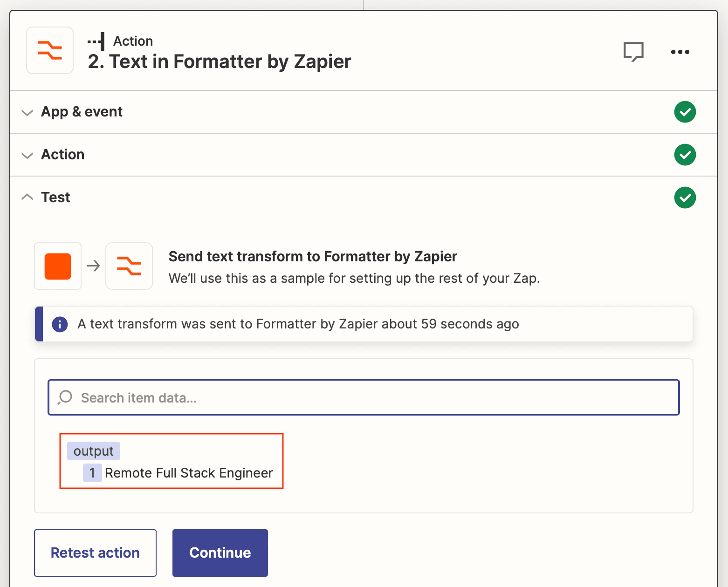The image size is (728, 587).
Task: Click the green checkmark on App & event
Action: [685, 112]
